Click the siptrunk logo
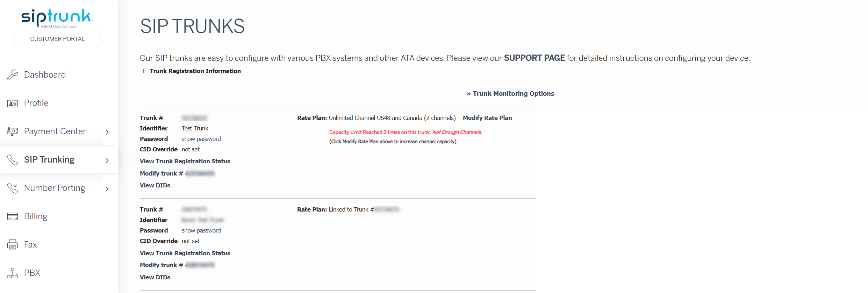The height and width of the screenshot is (293, 868). tap(57, 18)
